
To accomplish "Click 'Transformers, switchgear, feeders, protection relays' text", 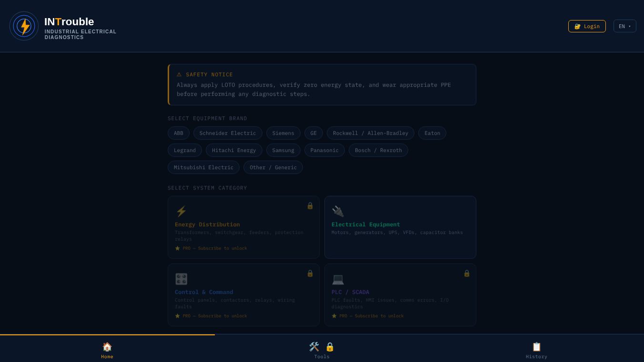I will [239, 236].
